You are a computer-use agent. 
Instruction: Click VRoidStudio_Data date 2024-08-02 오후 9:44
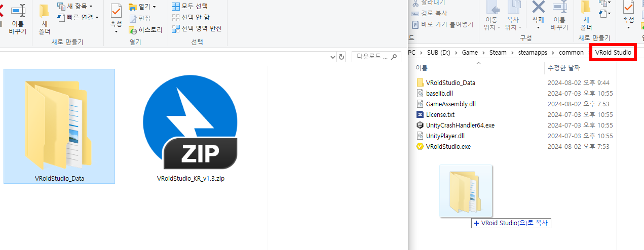(x=578, y=82)
